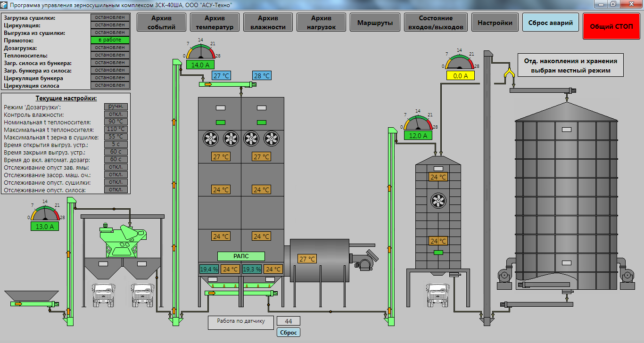Toggle the 'Режим Дозагрузки' value 'ручн.'
The height and width of the screenshot is (343, 644).
(x=116, y=106)
